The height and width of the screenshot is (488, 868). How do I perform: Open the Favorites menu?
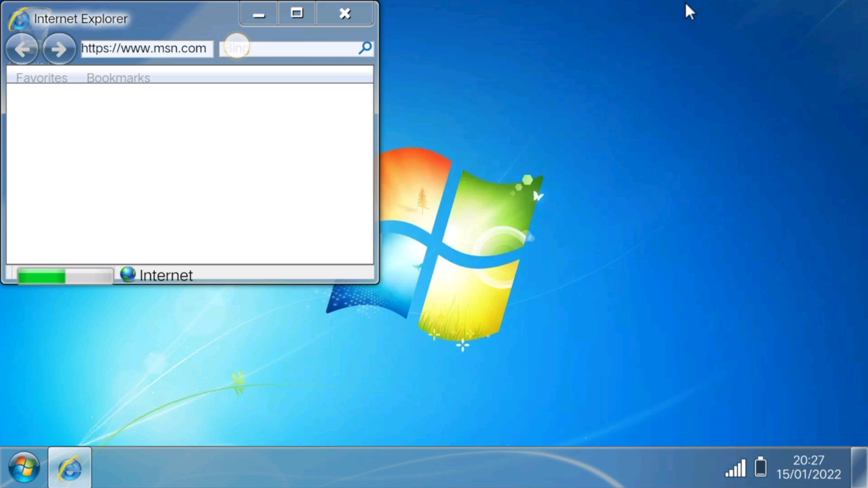pos(42,78)
